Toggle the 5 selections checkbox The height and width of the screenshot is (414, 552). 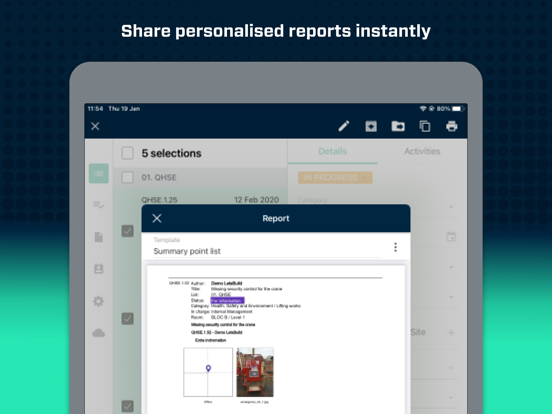coord(127,153)
